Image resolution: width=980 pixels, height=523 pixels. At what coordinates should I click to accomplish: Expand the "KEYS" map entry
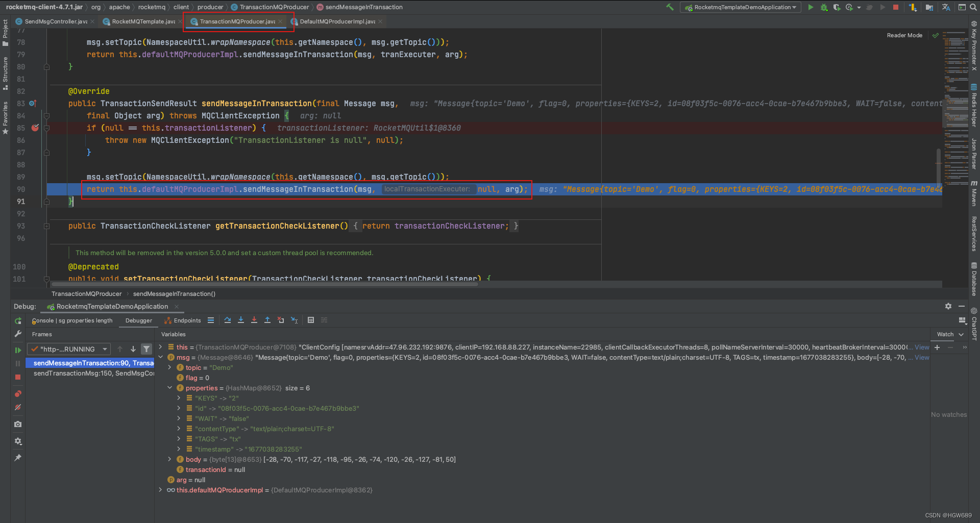(179, 398)
